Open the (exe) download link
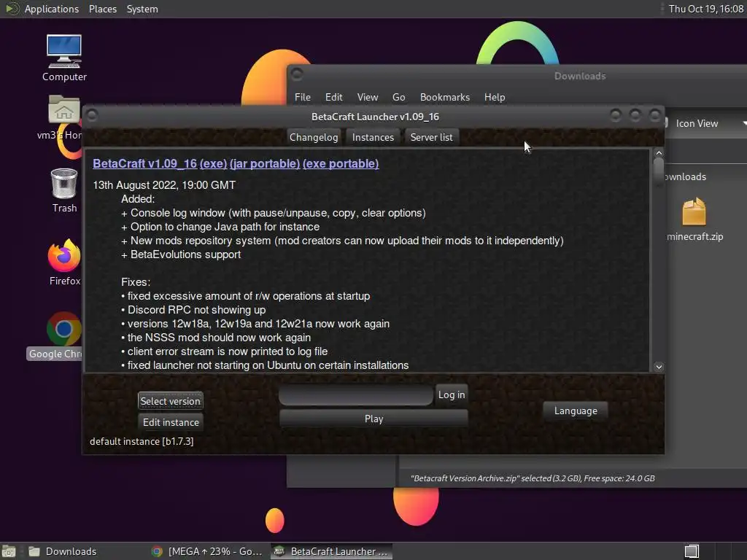Image resolution: width=747 pixels, height=560 pixels. pyautogui.click(x=213, y=163)
